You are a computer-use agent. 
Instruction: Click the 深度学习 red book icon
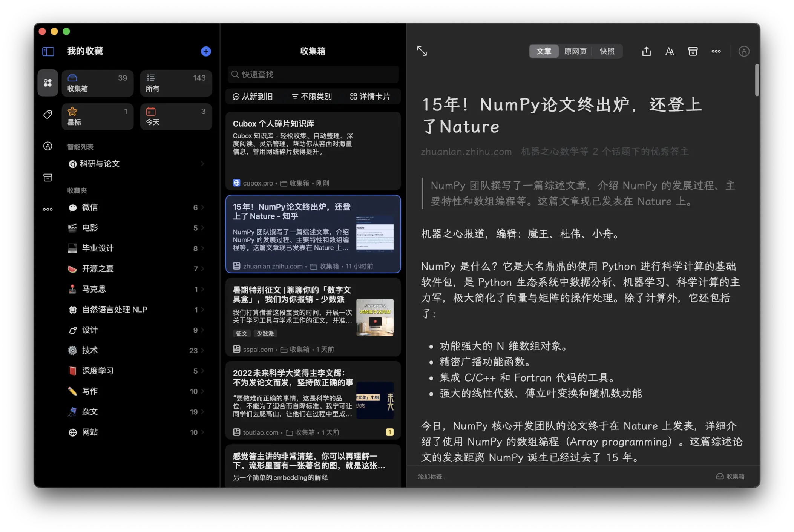coord(72,371)
